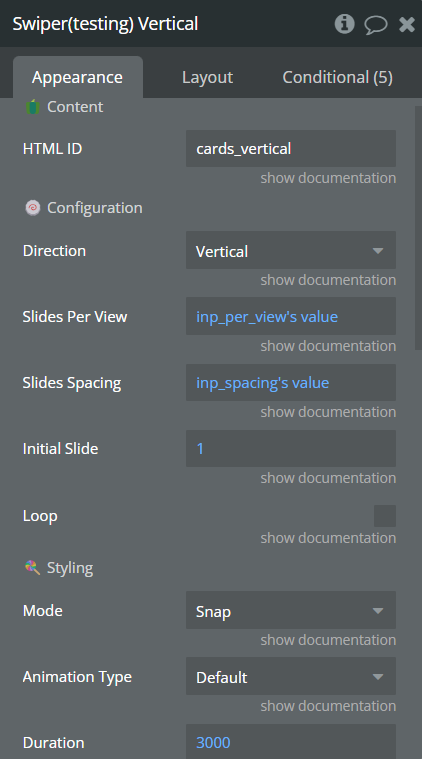Toggle the Loop checkbox
This screenshot has width=422, height=759.
click(x=385, y=516)
